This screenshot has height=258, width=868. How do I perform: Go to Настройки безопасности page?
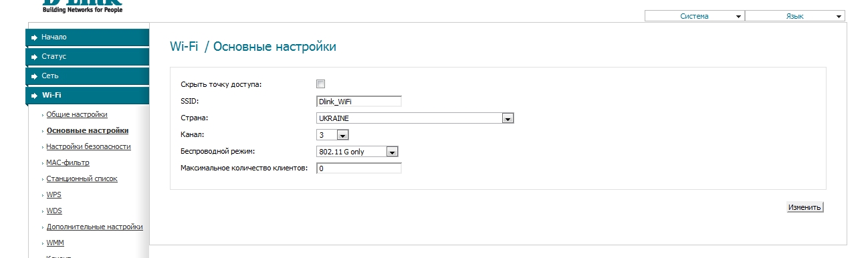88,146
